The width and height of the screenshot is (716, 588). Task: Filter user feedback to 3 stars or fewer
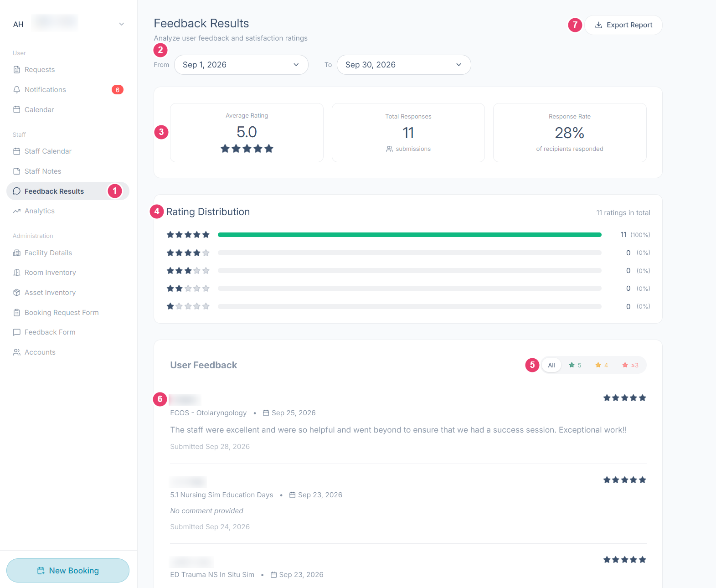tap(630, 365)
